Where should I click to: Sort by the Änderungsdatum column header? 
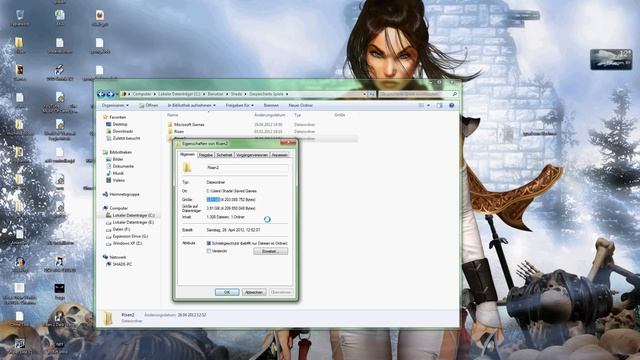click(x=270, y=115)
